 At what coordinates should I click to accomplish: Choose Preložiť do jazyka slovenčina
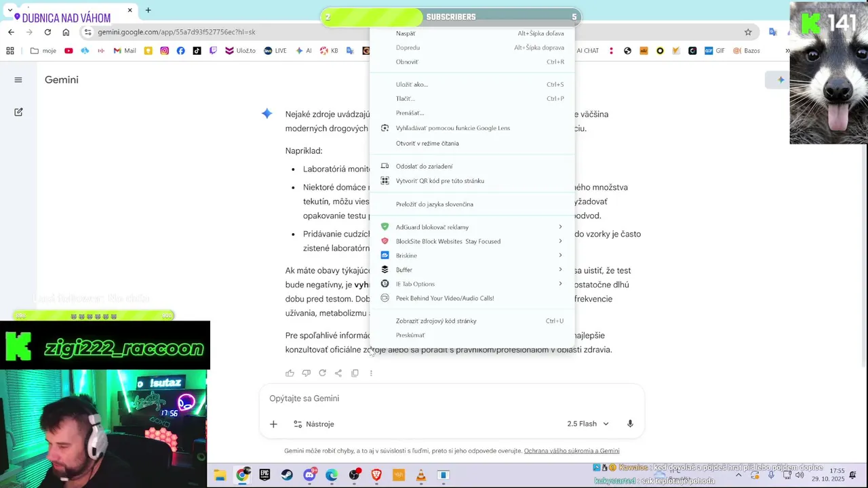(473, 204)
